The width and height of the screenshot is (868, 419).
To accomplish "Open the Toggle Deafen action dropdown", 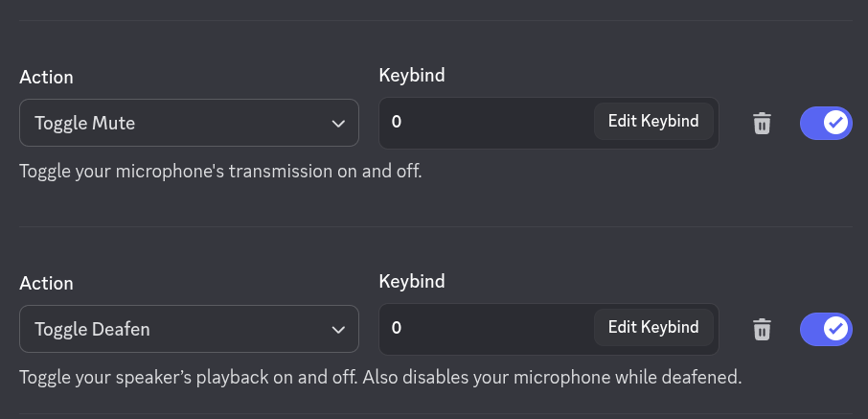I will tap(189, 329).
